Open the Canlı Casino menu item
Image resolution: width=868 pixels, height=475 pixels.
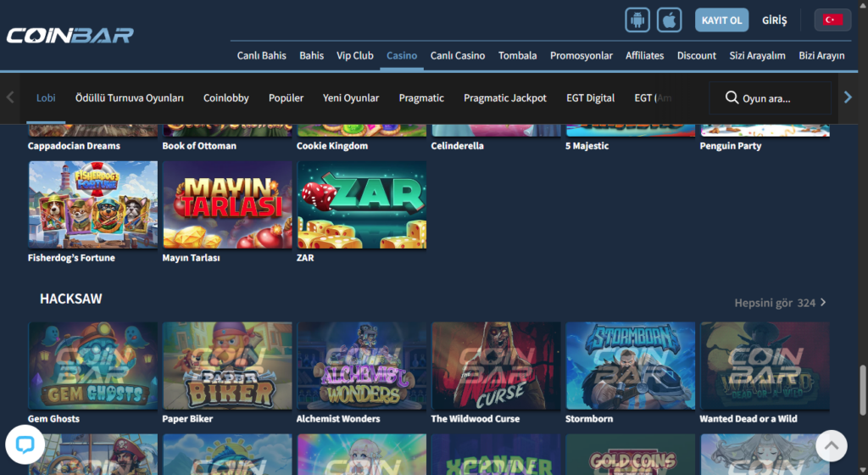[x=458, y=55]
